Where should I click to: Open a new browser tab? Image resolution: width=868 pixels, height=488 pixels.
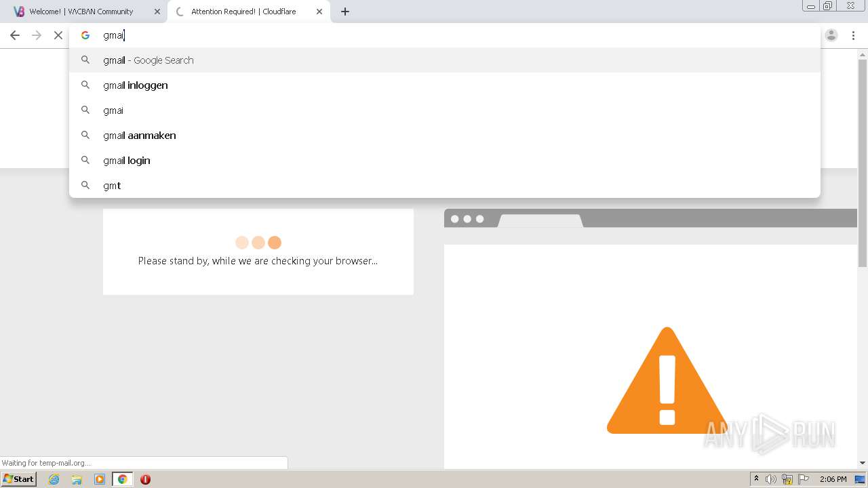point(345,12)
